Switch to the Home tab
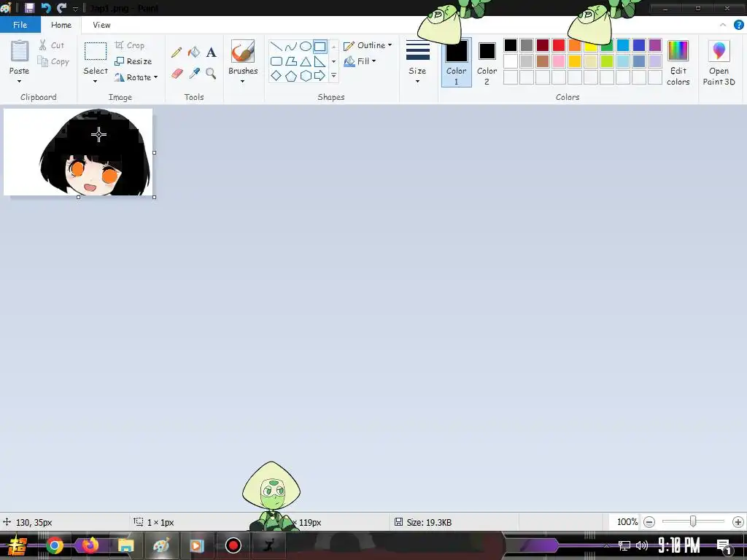The height and width of the screenshot is (560, 747). click(x=61, y=25)
